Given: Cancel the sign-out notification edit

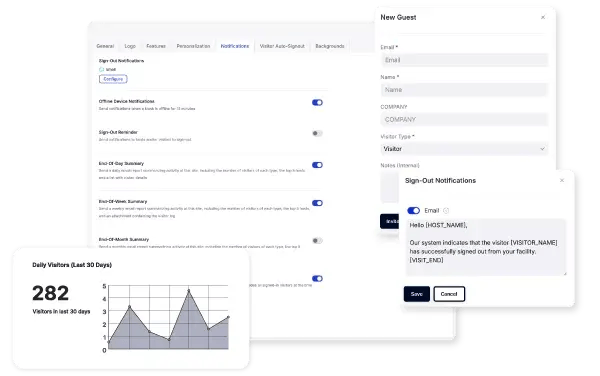Looking at the screenshot, I should pyautogui.click(x=449, y=294).
